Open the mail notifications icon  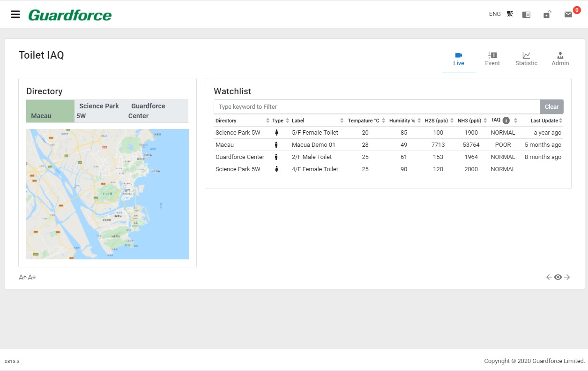tap(568, 15)
